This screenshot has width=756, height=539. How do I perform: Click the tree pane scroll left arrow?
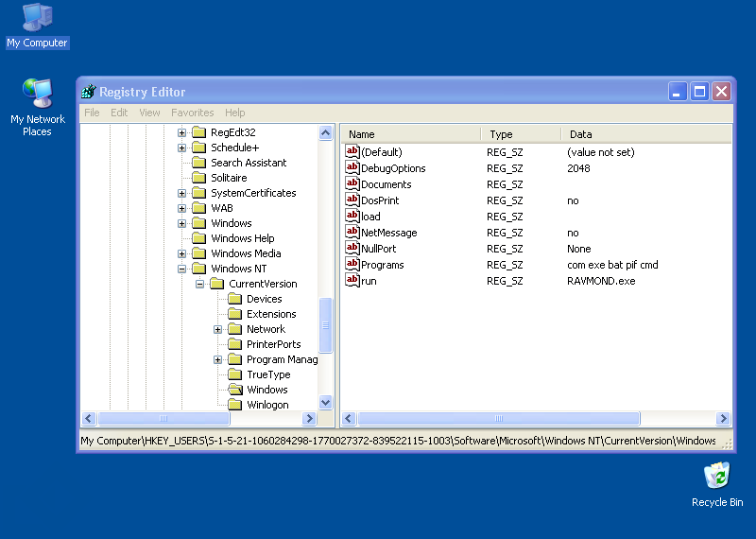(x=89, y=418)
